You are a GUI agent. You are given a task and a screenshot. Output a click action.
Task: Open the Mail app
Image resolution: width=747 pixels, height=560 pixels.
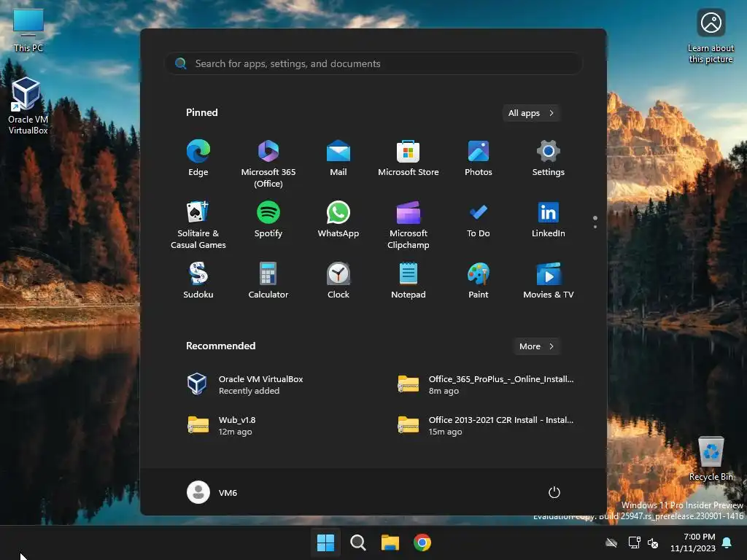(338, 158)
